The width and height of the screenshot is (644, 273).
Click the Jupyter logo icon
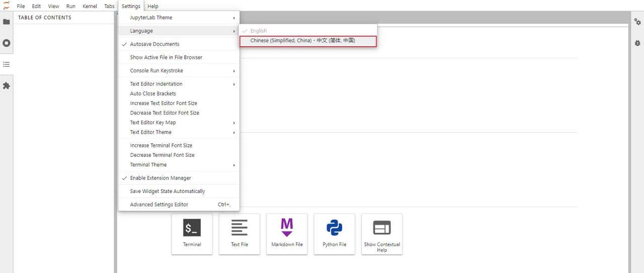(7, 6)
